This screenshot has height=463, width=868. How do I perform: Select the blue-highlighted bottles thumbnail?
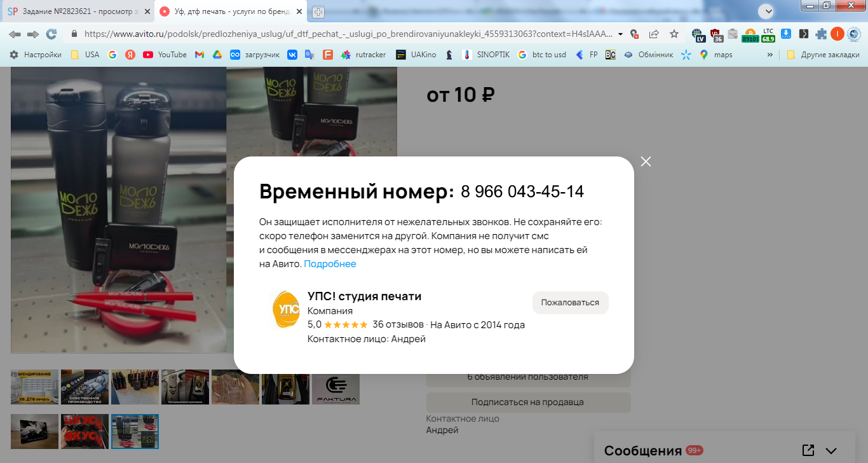(x=135, y=431)
